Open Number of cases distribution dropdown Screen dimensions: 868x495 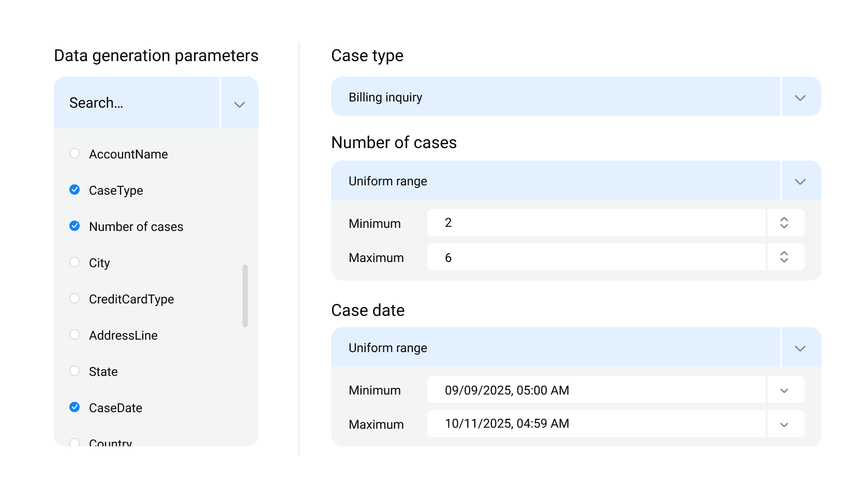click(x=800, y=181)
